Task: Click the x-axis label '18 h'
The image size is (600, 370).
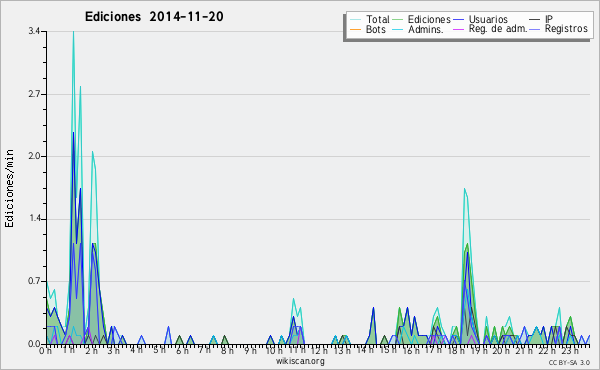Action: coord(456,351)
